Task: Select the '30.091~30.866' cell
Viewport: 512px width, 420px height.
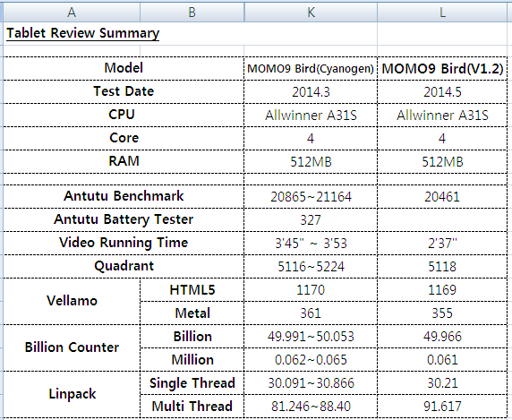Action: tap(311, 382)
